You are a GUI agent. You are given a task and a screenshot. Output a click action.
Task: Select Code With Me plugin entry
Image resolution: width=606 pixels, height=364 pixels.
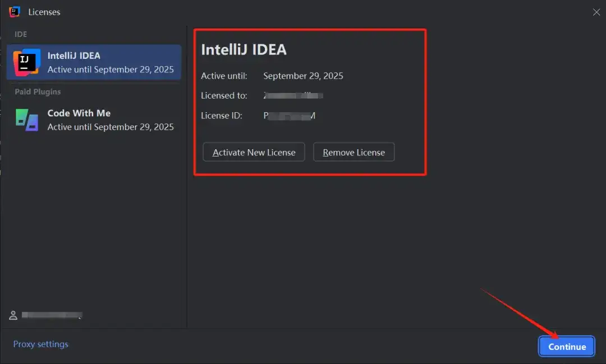coord(94,120)
